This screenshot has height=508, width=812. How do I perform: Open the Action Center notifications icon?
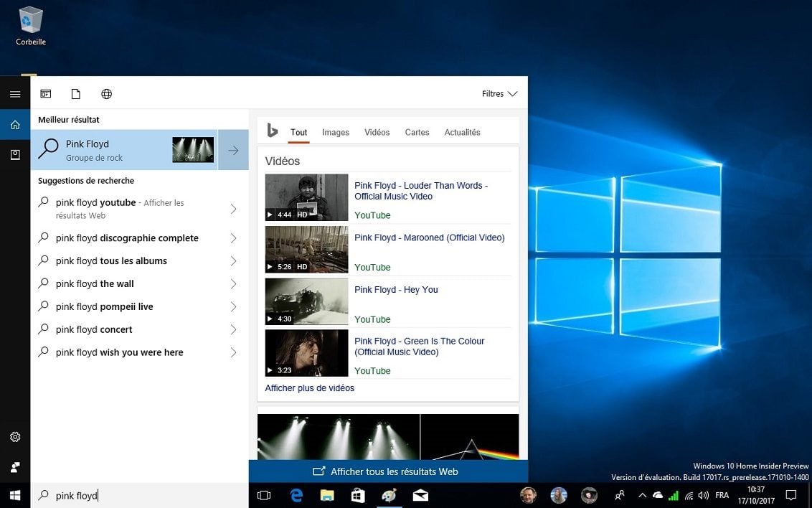790,496
